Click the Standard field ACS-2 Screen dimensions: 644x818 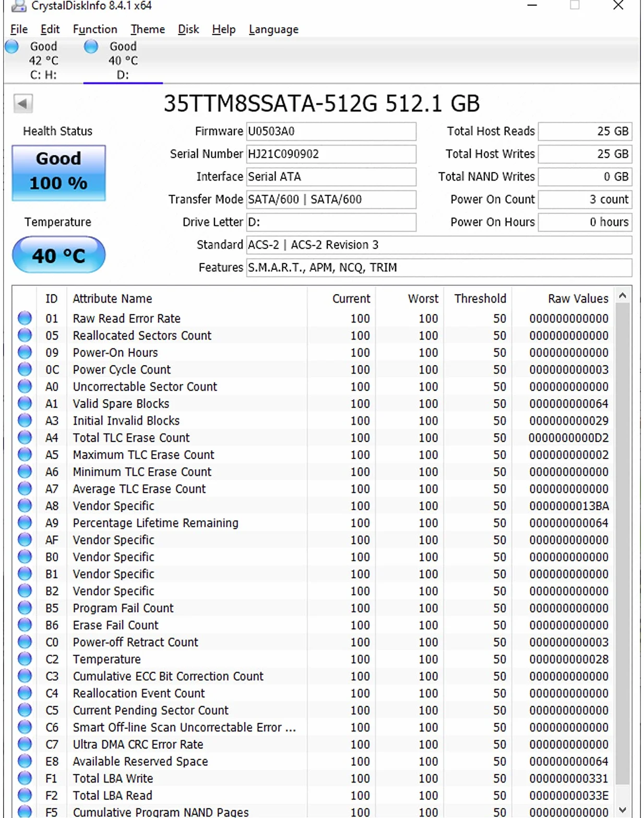click(x=439, y=245)
